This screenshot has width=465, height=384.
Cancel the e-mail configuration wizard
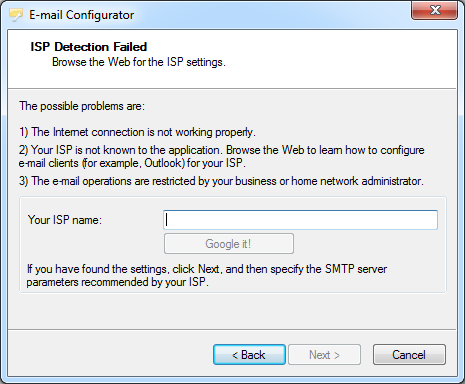(409, 355)
